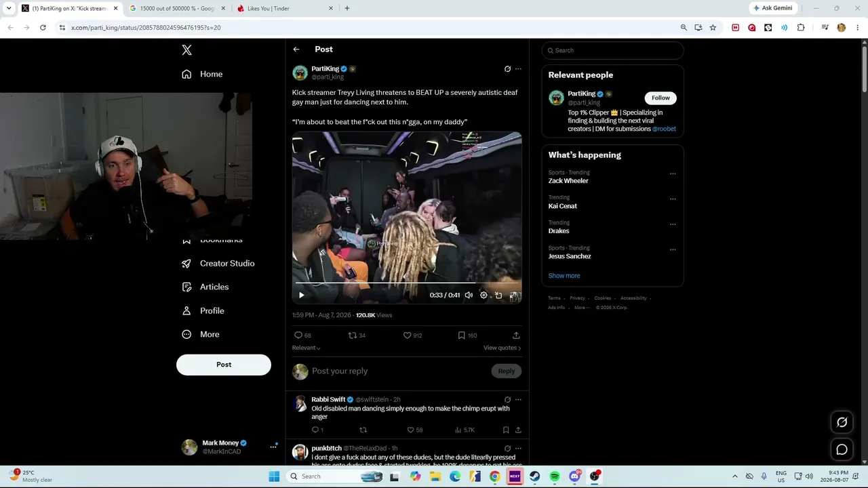868x488 pixels.
Task: Switch to the Likes You | Tinder tab
Action: coord(285,8)
